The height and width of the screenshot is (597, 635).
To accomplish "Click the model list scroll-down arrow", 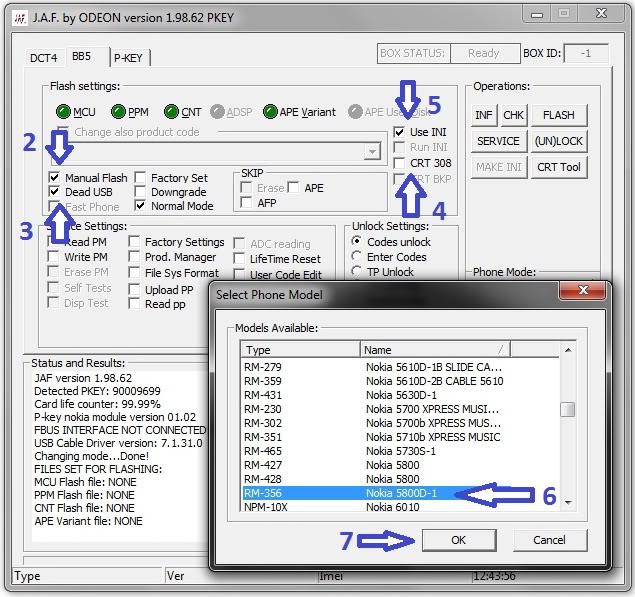I will point(568,502).
